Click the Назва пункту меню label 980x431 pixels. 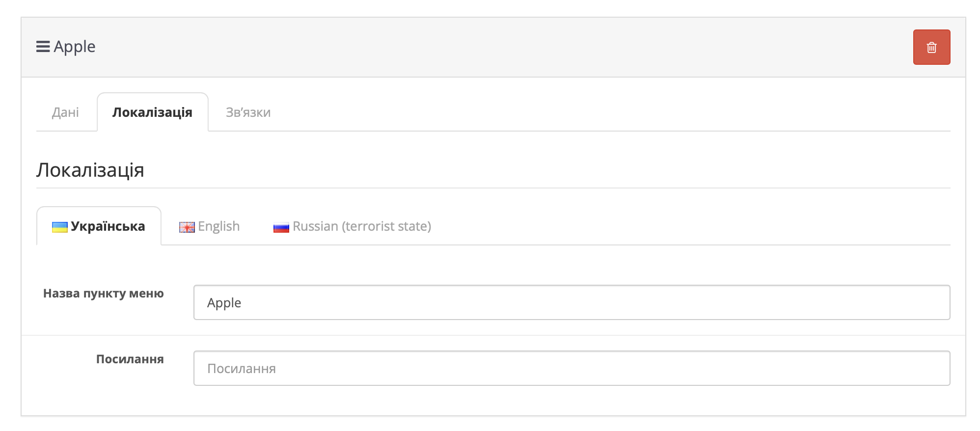pyautogui.click(x=103, y=294)
